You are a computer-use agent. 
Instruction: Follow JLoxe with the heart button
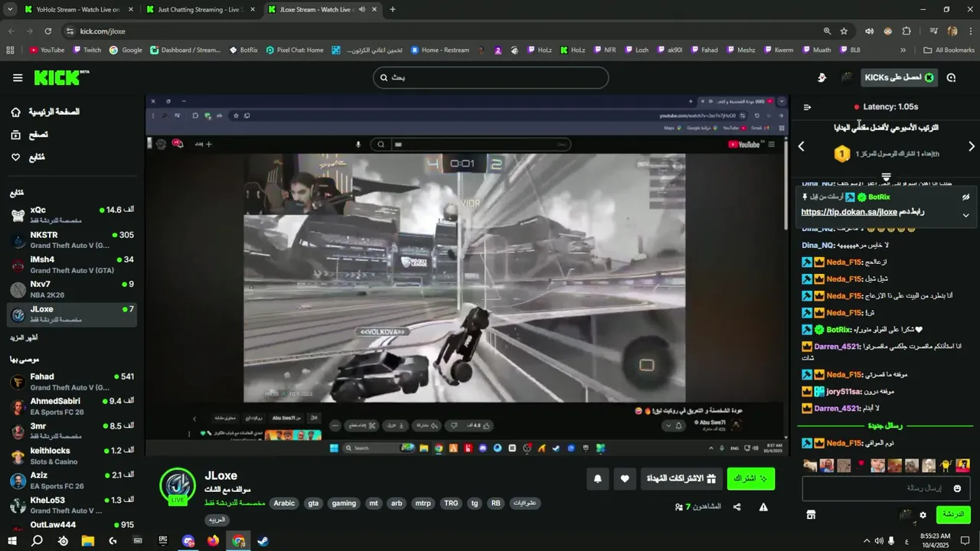pos(625,479)
